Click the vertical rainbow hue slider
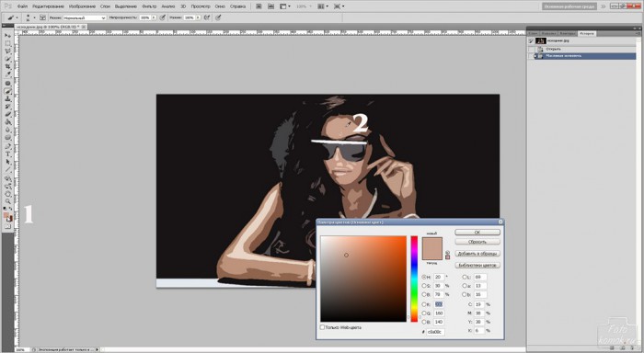This screenshot has width=644, height=353. pos(414,279)
